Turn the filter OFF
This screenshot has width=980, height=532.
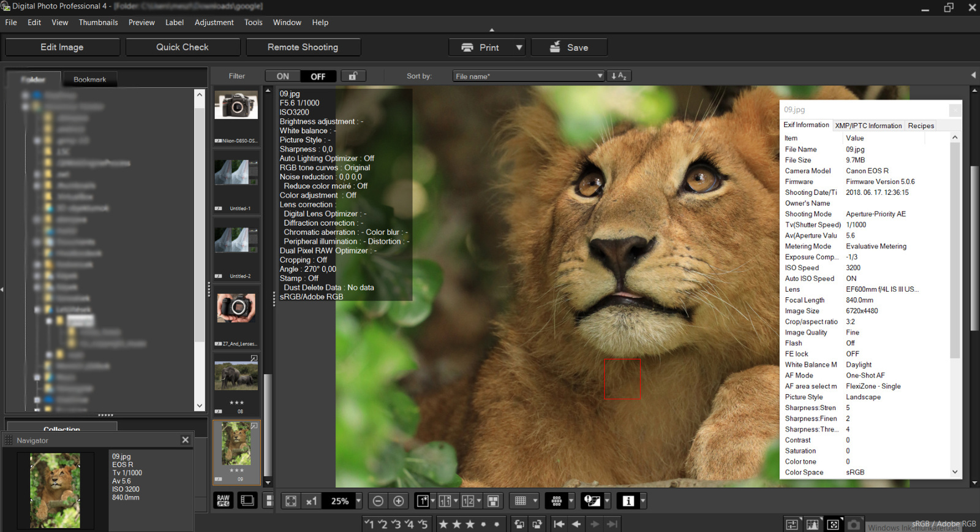pyautogui.click(x=318, y=76)
